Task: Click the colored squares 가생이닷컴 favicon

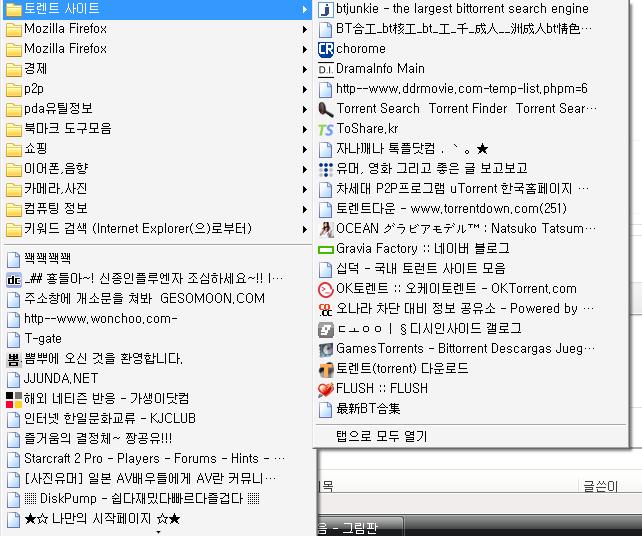Action: 14,400
